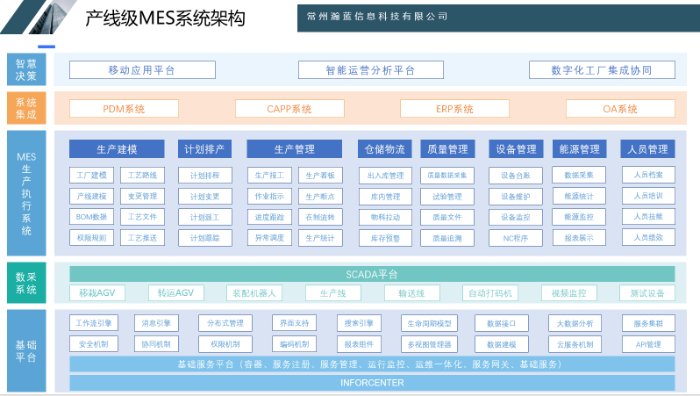Click the 作业指示 box
The width and height of the screenshot is (700, 396).
(270, 196)
